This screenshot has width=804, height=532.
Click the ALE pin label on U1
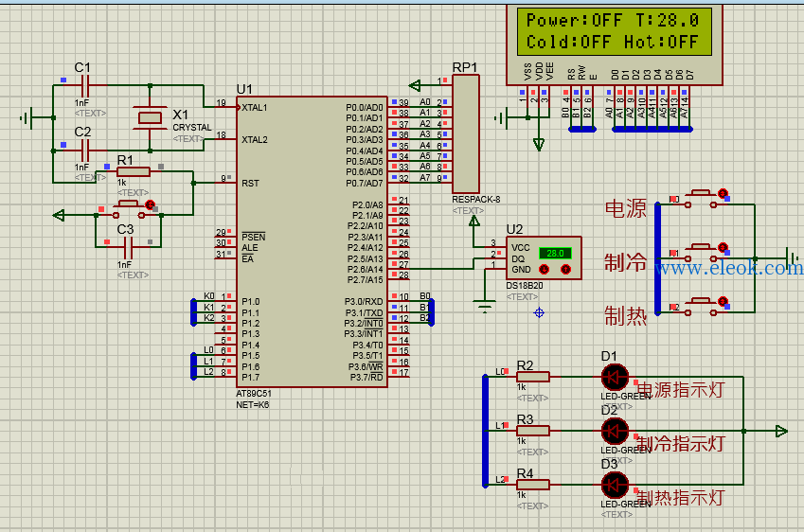click(x=249, y=248)
